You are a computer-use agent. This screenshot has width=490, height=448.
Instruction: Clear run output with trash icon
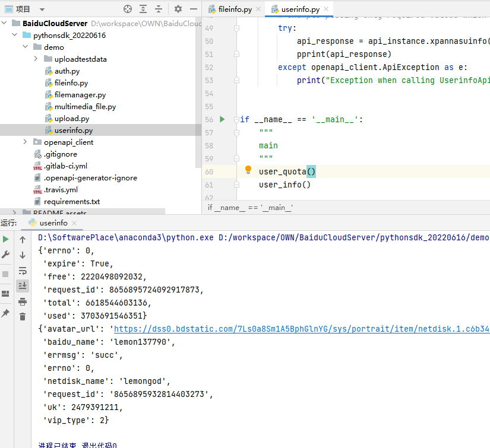click(23, 317)
